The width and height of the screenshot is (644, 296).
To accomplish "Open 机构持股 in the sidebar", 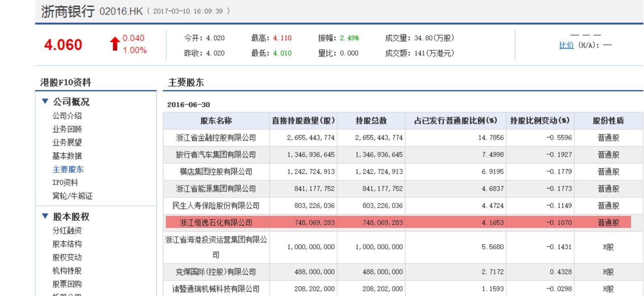I will [x=67, y=270].
